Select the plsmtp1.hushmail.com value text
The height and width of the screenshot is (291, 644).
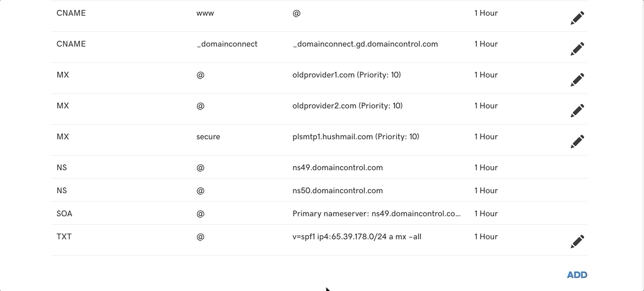[356, 137]
